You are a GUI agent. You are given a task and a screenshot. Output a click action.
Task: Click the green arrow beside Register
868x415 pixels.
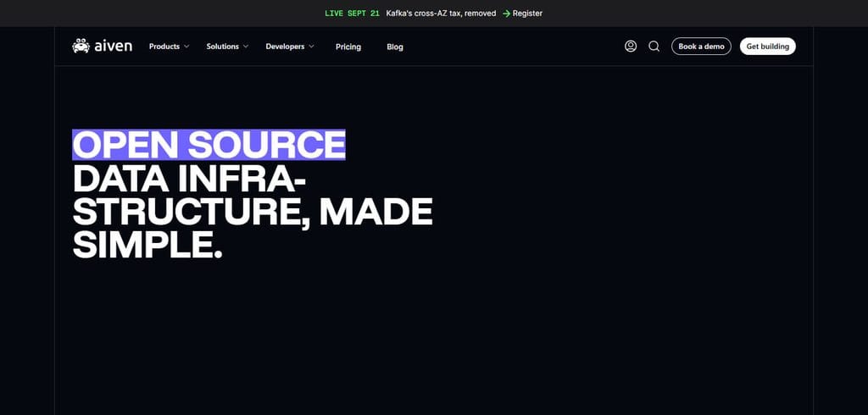(506, 14)
